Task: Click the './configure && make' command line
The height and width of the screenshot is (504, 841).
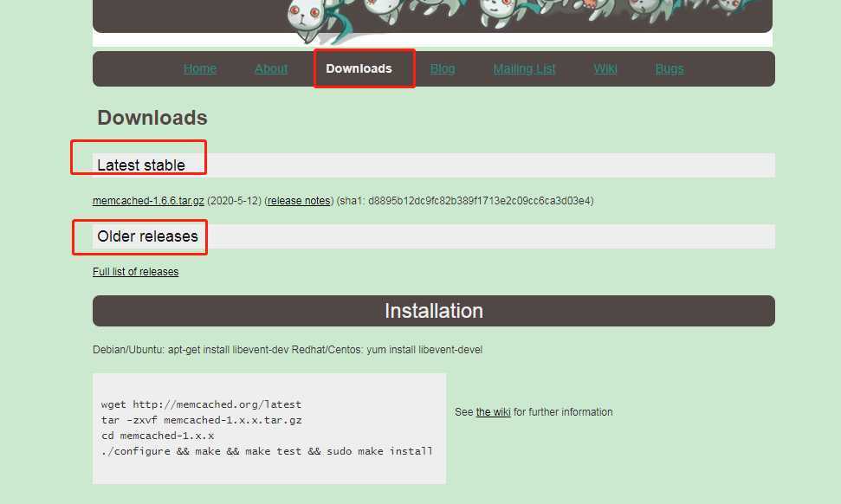Action: 267,451
